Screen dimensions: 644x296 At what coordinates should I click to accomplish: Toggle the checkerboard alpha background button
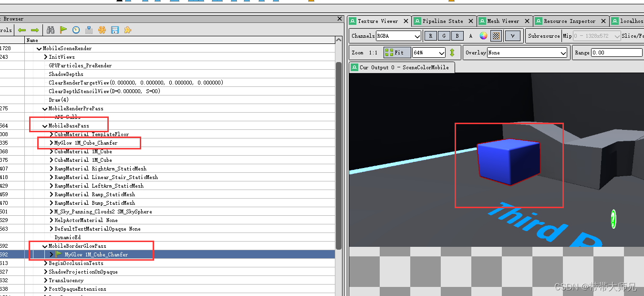pyautogui.click(x=496, y=36)
